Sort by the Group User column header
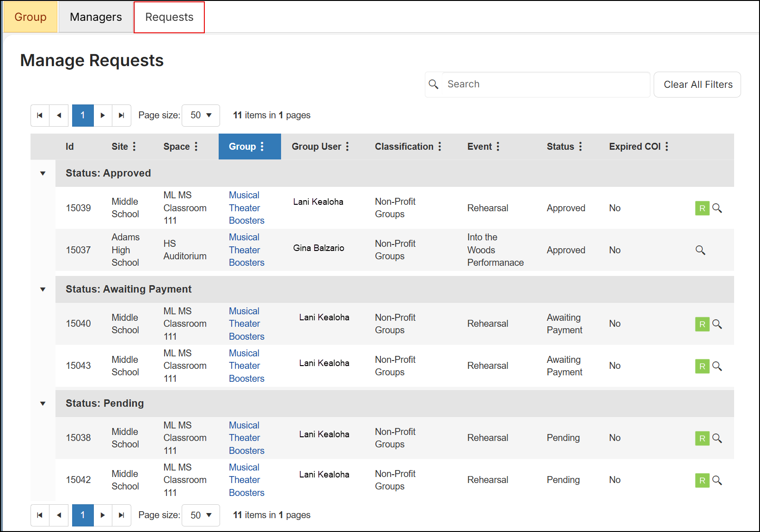The image size is (760, 532). [316, 147]
